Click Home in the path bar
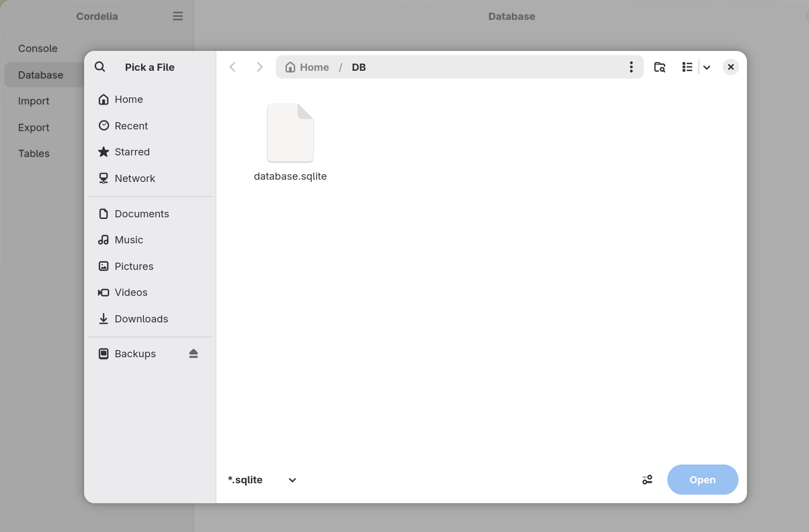 click(x=307, y=67)
